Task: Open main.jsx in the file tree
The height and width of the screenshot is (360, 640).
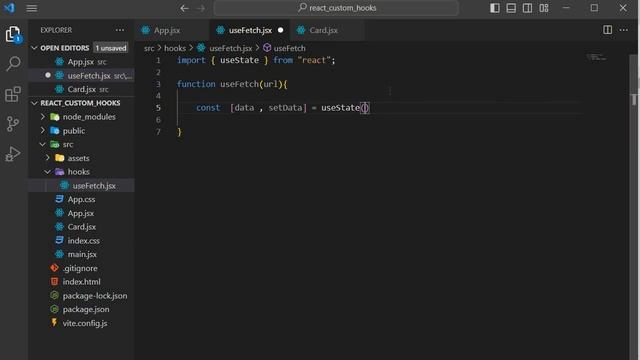Action: [81, 254]
